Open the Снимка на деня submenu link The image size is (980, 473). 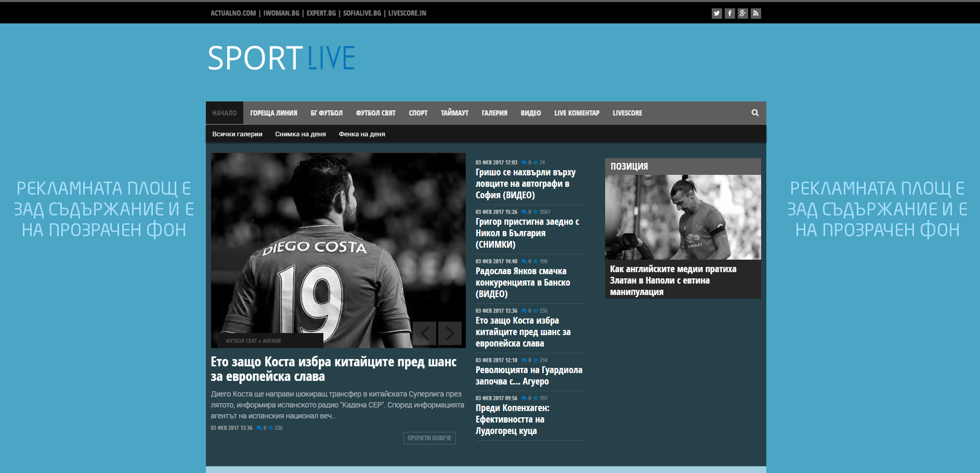pyautogui.click(x=300, y=134)
